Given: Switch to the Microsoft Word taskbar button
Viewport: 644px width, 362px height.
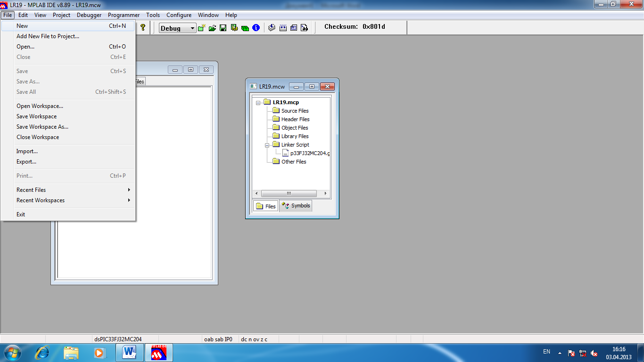Looking at the screenshot, I should (129, 353).
